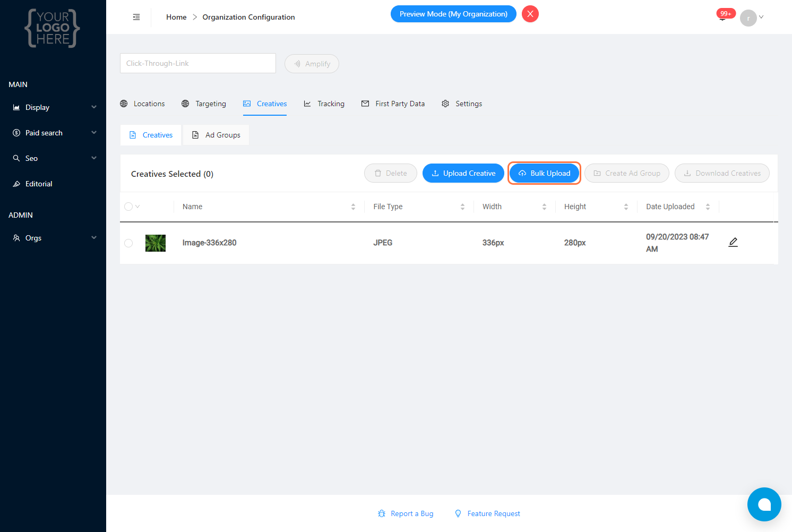
Task: Switch to the Locations tab
Action: 142,104
